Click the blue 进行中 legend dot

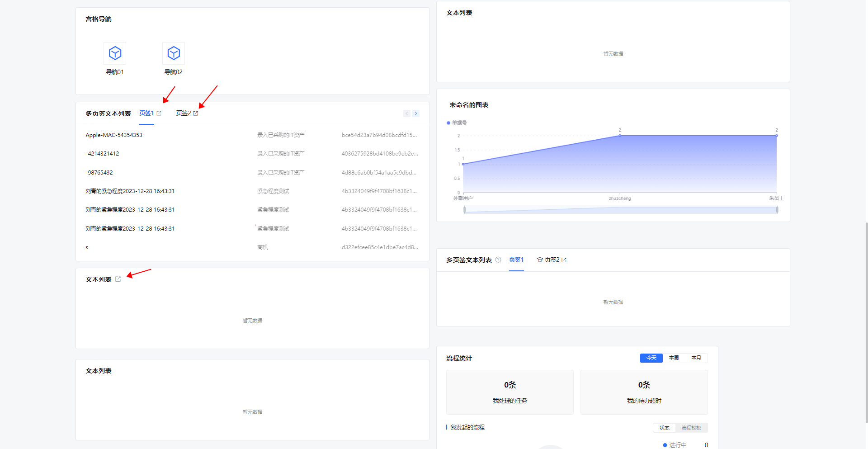click(665, 445)
